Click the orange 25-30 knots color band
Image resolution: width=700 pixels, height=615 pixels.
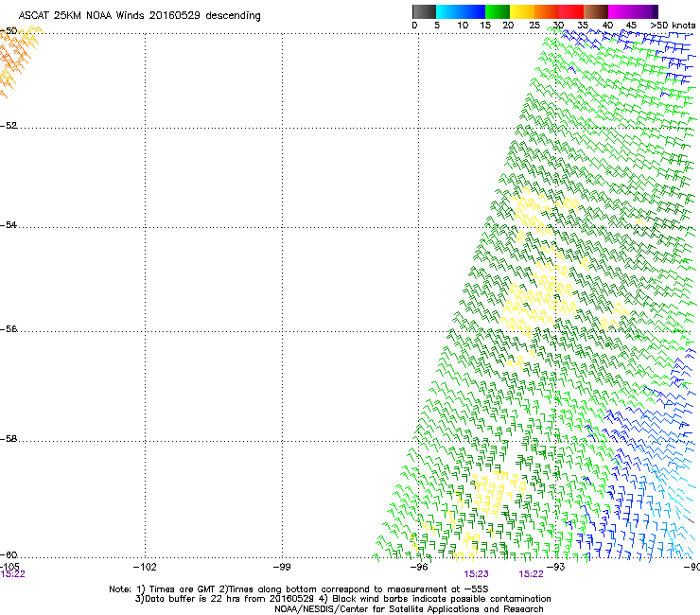tap(547, 11)
